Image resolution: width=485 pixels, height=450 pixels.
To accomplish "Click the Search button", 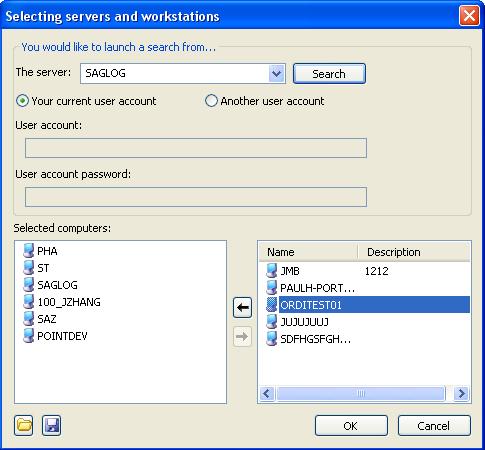I will (329, 74).
